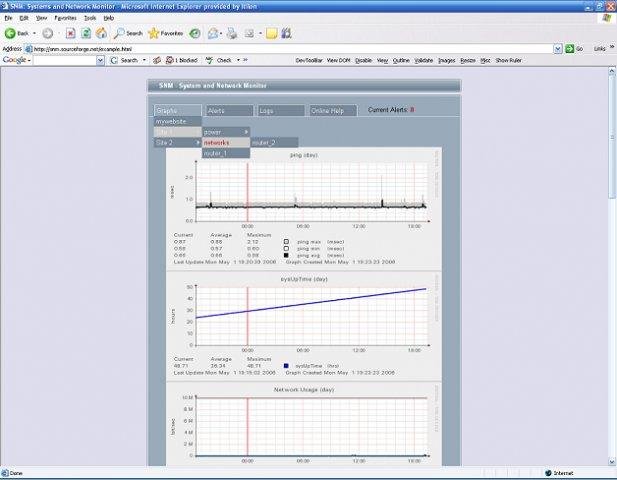Viewport: 617px width, 480px height.
Task: Switch to the Alerts tab
Action: (230, 111)
